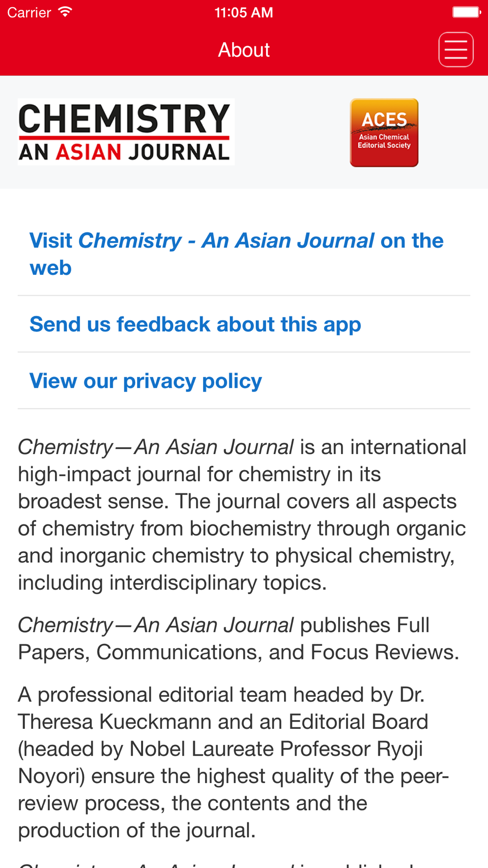The width and height of the screenshot is (488, 868).
Task: Open View our privacy policy link
Action: coord(244,381)
